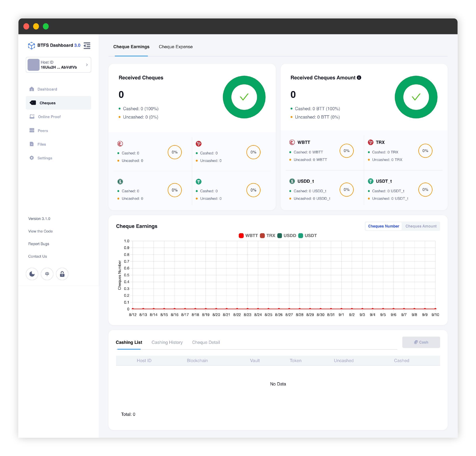Click the info icon beside Received Cheques Amount
Image resolution: width=476 pixels, height=456 pixels.
coord(359,77)
